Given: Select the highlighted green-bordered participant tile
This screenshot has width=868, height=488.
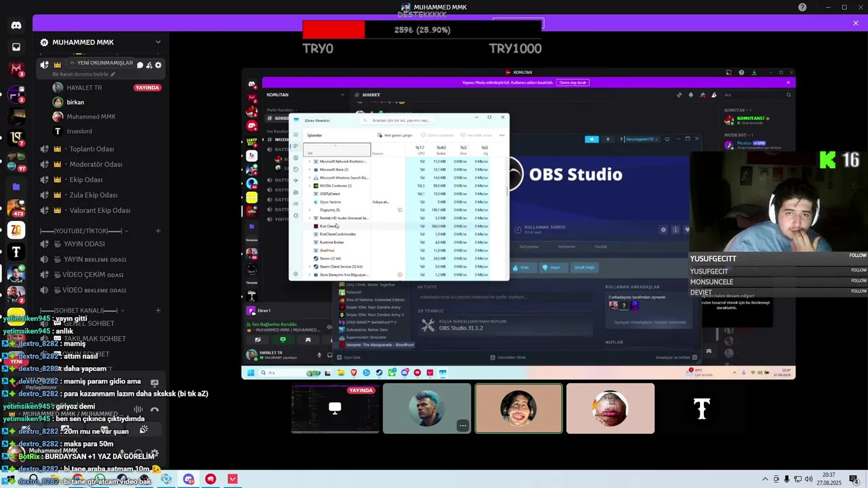Looking at the screenshot, I should tap(519, 408).
